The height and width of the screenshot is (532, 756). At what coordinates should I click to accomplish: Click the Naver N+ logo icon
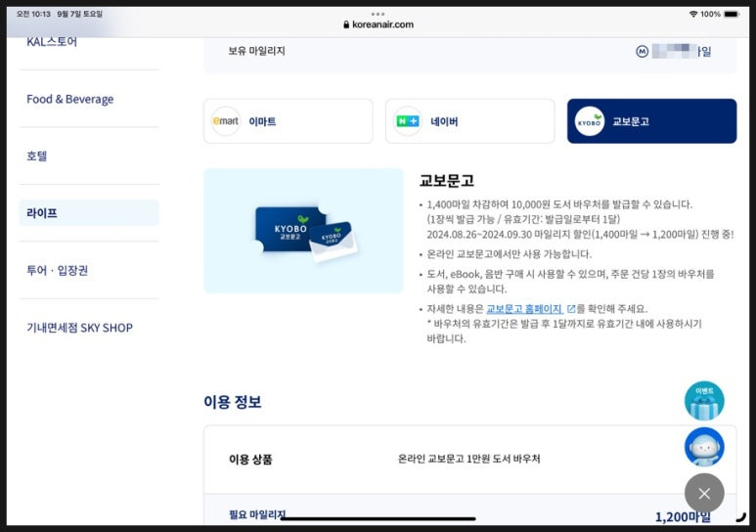[408, 121]
